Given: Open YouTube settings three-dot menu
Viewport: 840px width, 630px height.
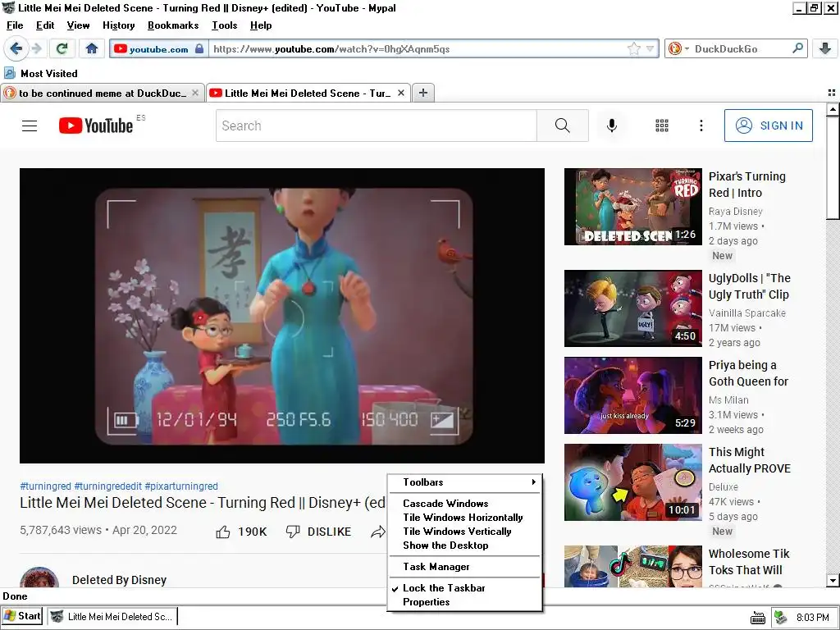Looking at the screenshot, I should tap(701, 126).
